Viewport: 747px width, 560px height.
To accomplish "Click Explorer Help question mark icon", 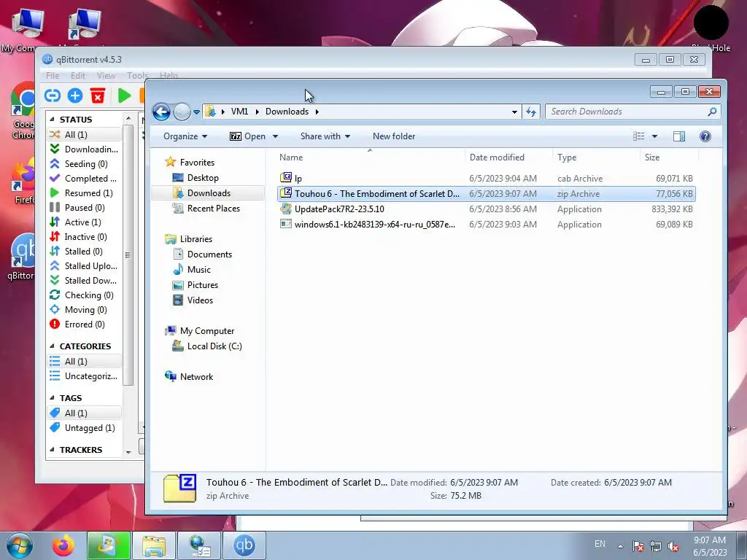I will pyautogui.click(x=705, y=136).
